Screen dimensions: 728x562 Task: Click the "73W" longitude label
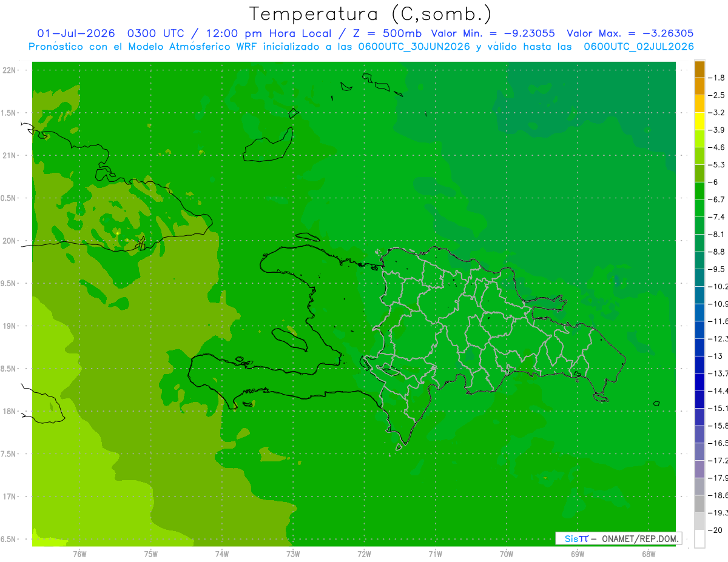293,554
